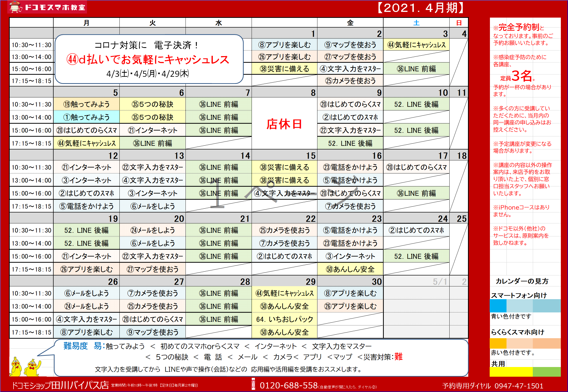The width and height of the screenshot is (568, 392).
Task: Click the ⑧アプリを楽しむ class on April 1
Action: [284, 45]
